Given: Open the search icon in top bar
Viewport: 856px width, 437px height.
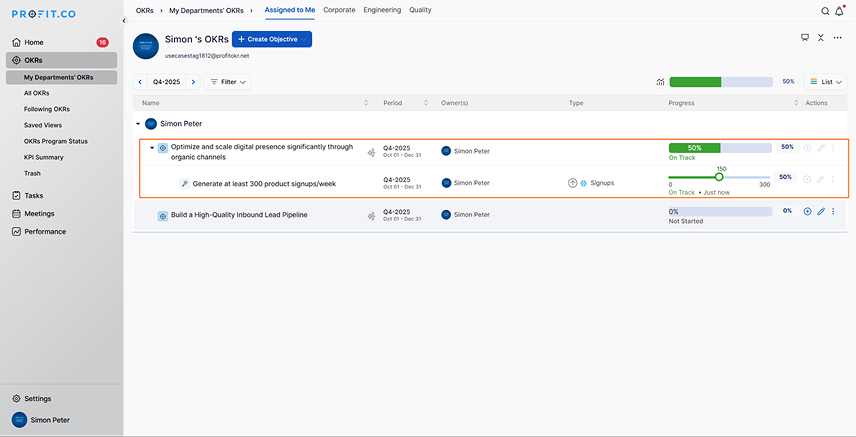Looking at the screenshot, I should [x=825, y=11].
